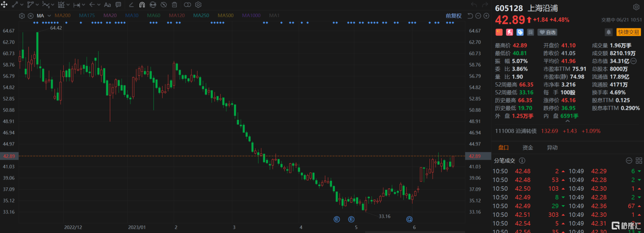Click the trash delete drawings icon
Image resolution: width=644 pixels, height=233 pixels.
click(174, 5)
